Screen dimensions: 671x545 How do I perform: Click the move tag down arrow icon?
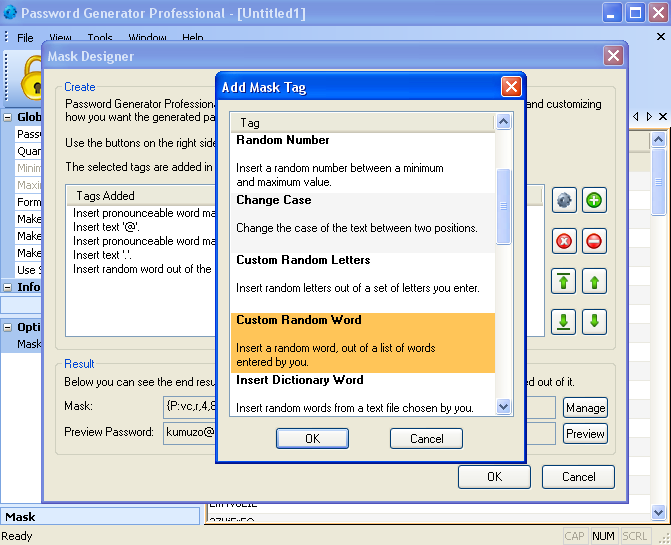(x=594, y=322)
